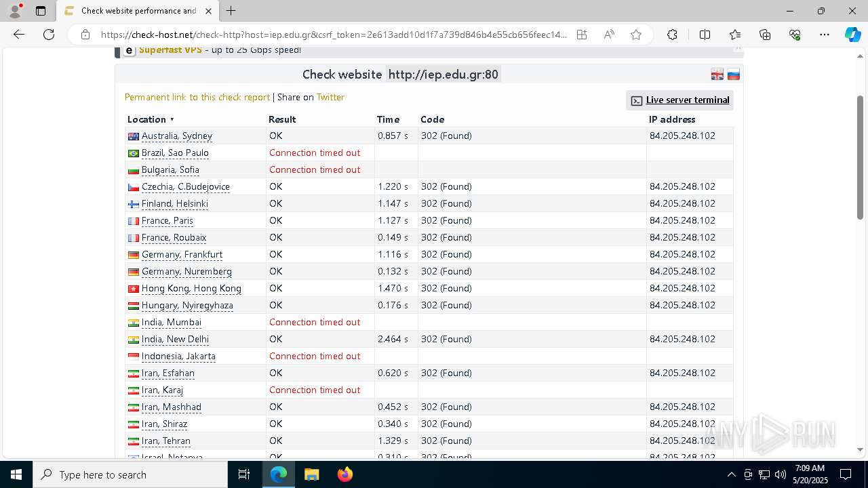Click the address bar URL field

[334, 35]
